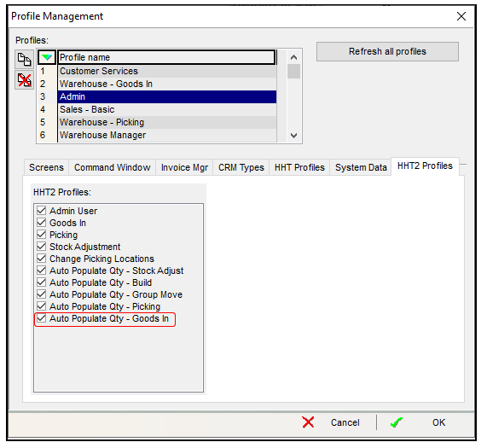Click the red X Cancel icon

click(308, 422)
